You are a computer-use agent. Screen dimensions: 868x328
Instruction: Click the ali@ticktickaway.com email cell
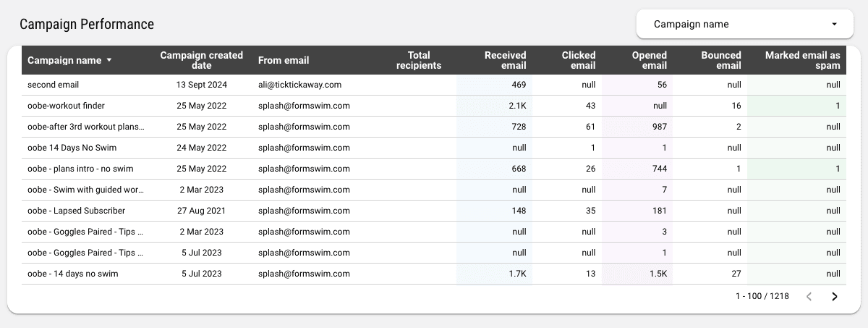[x=299, y=85]
